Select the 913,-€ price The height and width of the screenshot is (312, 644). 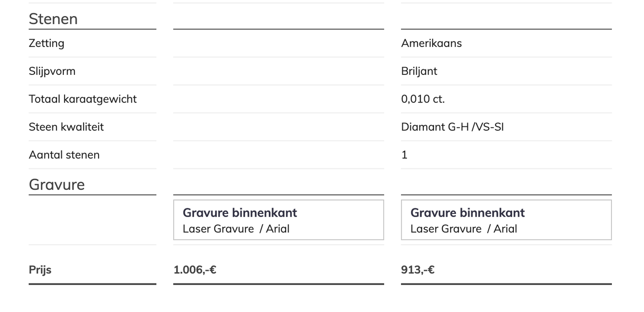[418, 270]
